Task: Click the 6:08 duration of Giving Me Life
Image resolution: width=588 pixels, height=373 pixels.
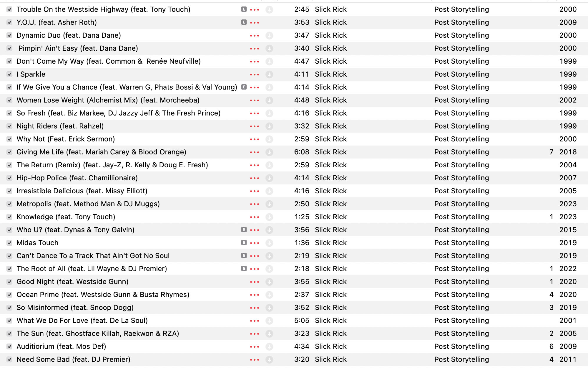Action: [302, 152]
